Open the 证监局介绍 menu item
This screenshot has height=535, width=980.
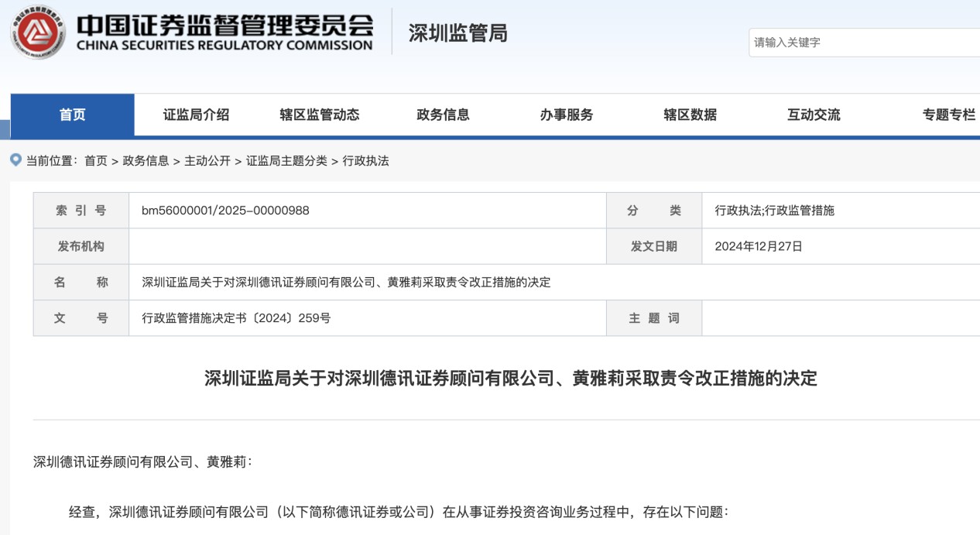(x=196, y=115)
